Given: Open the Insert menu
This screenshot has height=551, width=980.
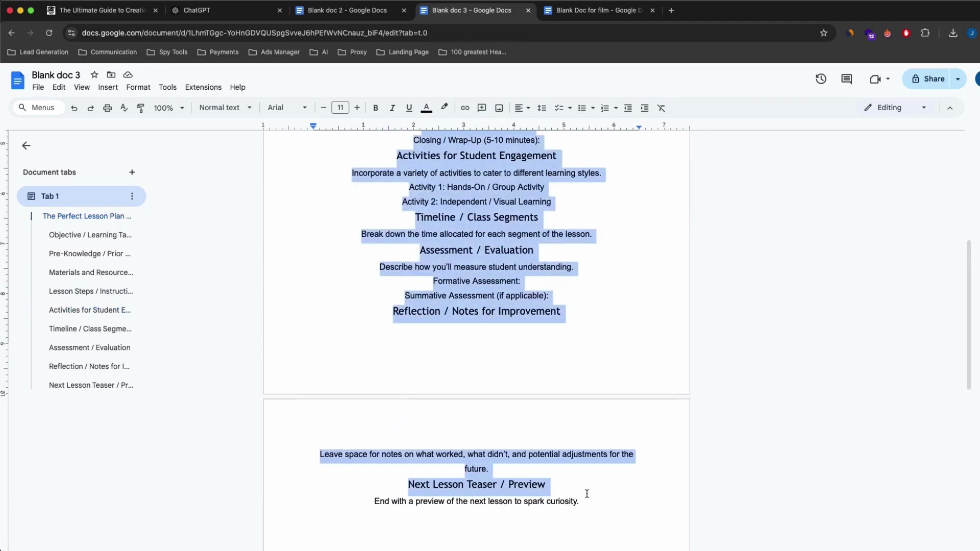Looking at the screenshot, I should pos(108,87).
